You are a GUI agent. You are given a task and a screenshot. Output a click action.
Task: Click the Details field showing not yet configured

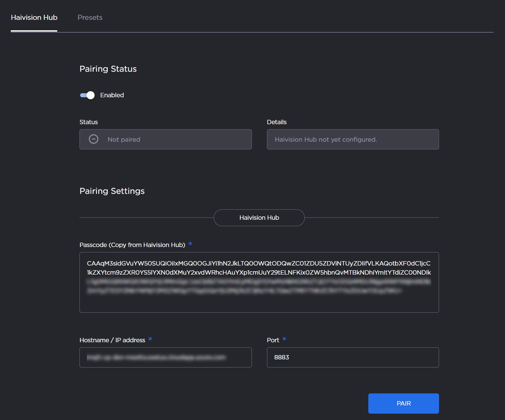pos(352,139)
